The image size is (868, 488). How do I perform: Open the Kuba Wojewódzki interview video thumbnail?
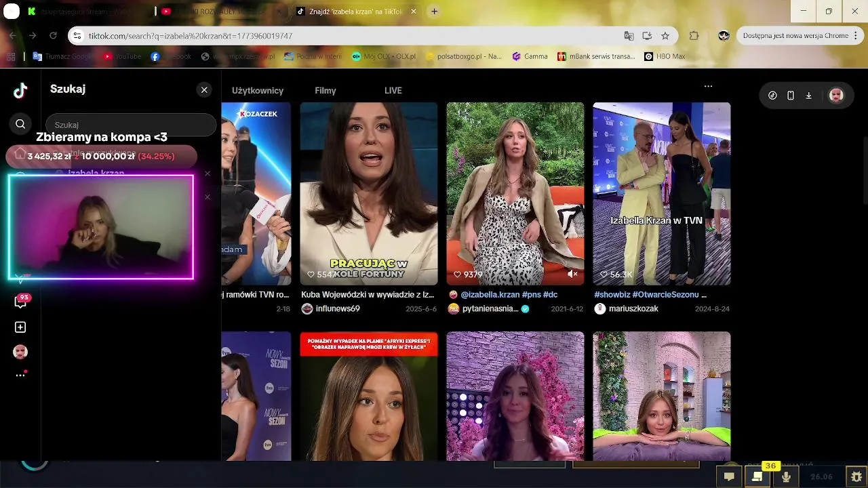369,194
